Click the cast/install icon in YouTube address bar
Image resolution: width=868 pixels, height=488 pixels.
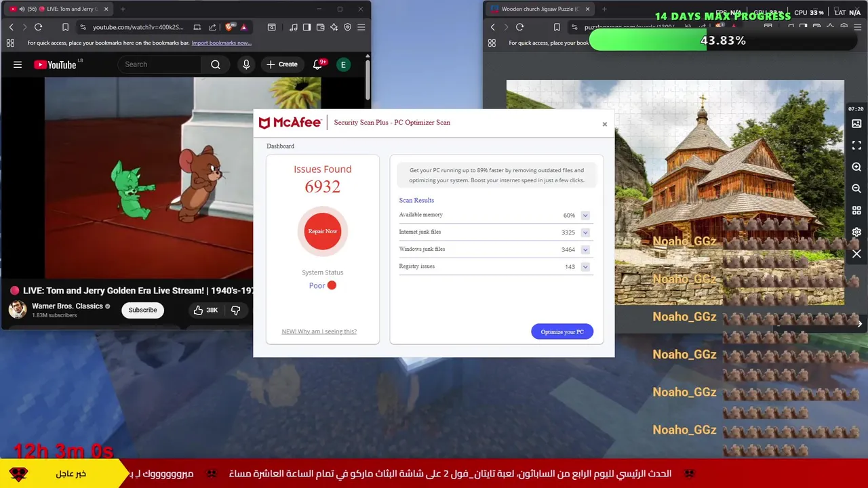click(197, 27)
